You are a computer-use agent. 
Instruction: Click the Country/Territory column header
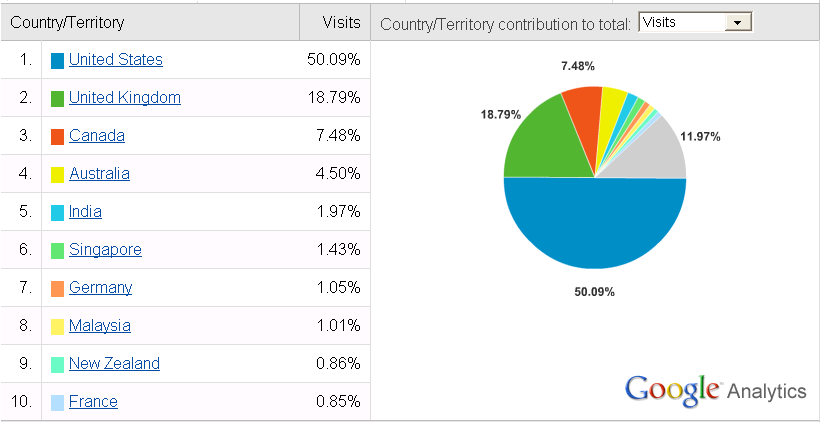click(x=68, y=22)
